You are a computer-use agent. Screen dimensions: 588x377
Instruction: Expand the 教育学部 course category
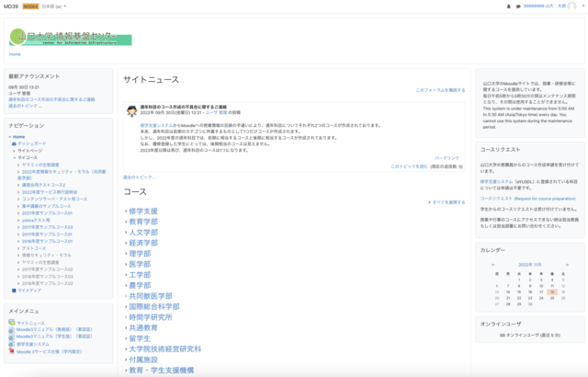click(x=126, y=222)
